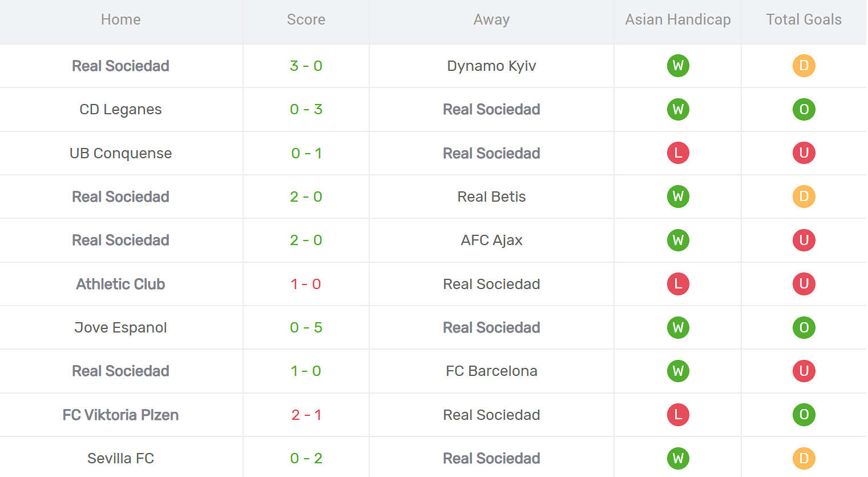Click the 3 - 0 score against Dynamo Kyiv
The height and width of the screenshot is (477, 868).
point(306,66)
